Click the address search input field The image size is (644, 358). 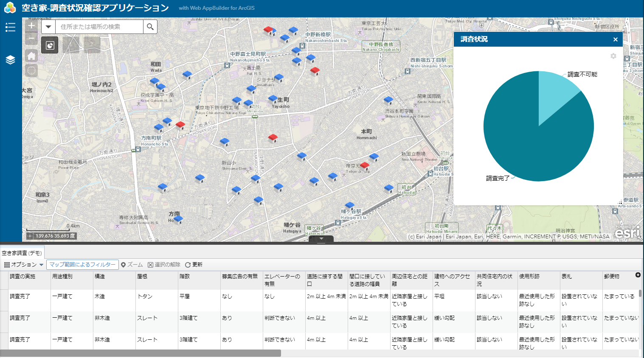pos(99,27)
